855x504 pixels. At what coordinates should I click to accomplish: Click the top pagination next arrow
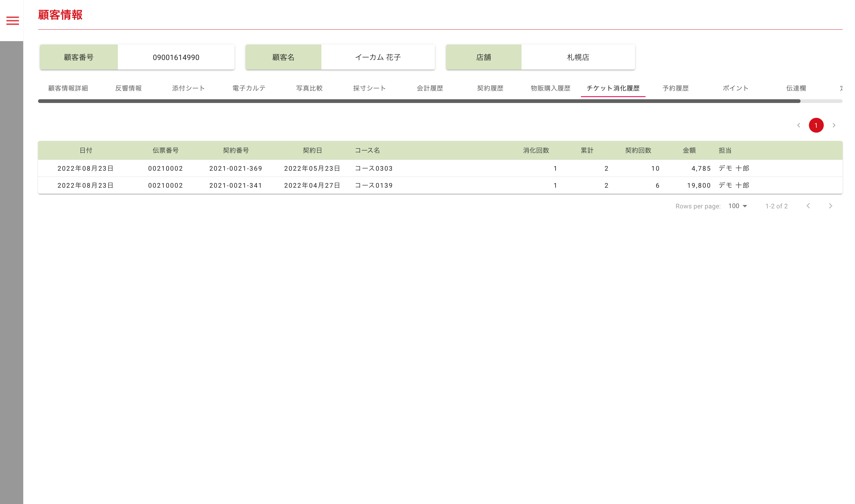[834, 125]
